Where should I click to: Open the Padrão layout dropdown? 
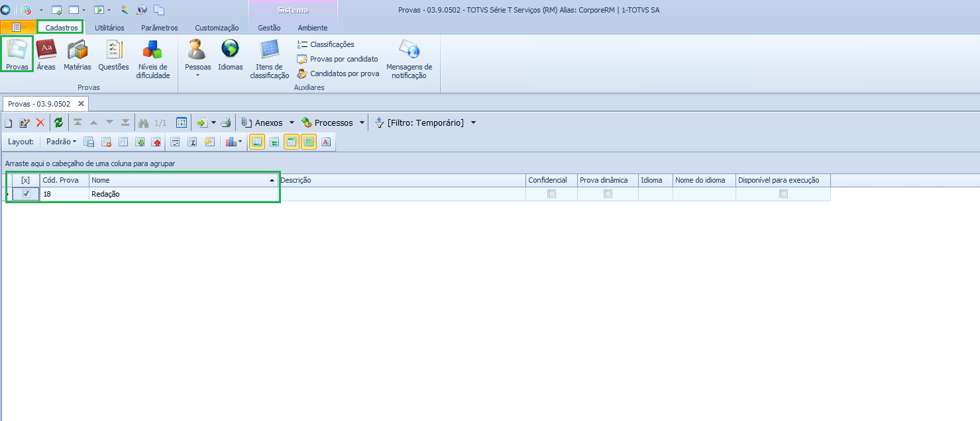coord(61,142)
